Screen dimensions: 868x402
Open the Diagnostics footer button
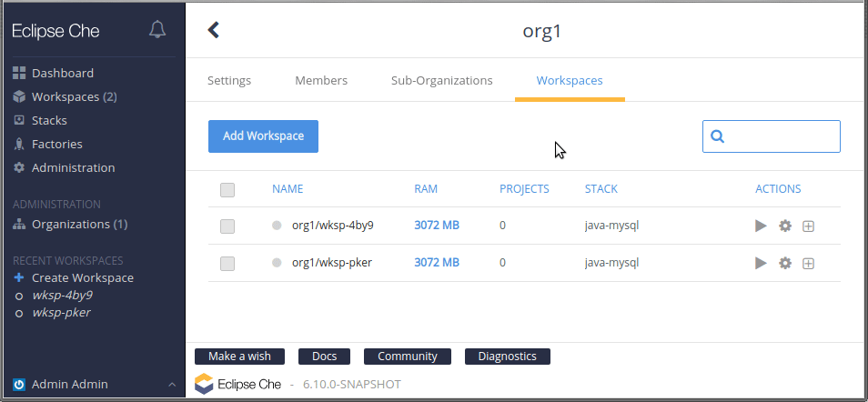coord(508,357)
